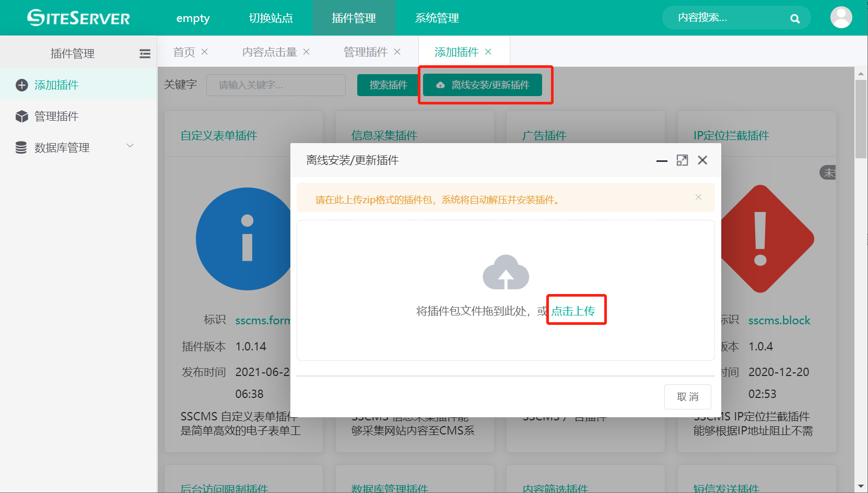Screen dimensions: 868x493
Task: Expand the 数据库管理 chevron
Action: click(x=130, y=146)
